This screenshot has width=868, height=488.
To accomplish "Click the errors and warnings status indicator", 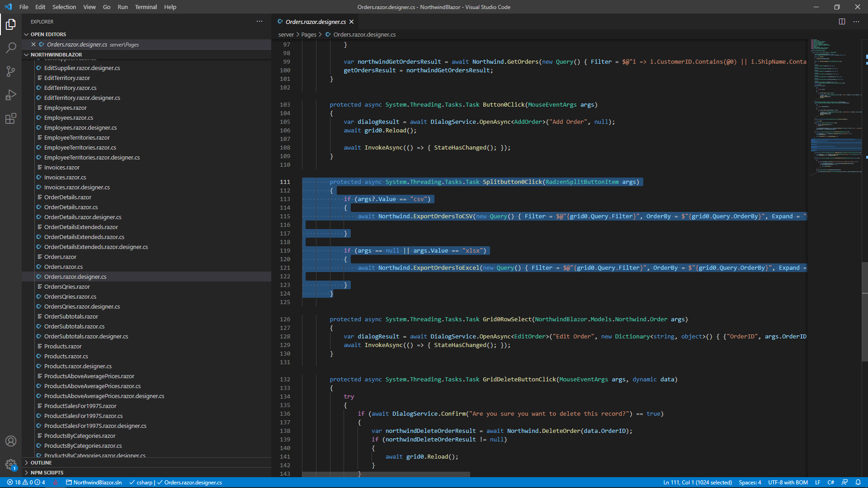I will pos(26,483).
